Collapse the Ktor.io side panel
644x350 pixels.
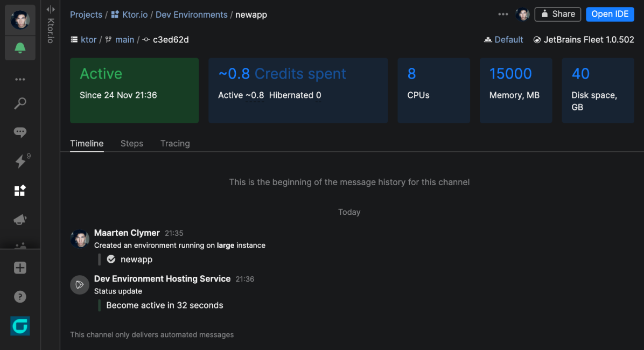[51, 9]
